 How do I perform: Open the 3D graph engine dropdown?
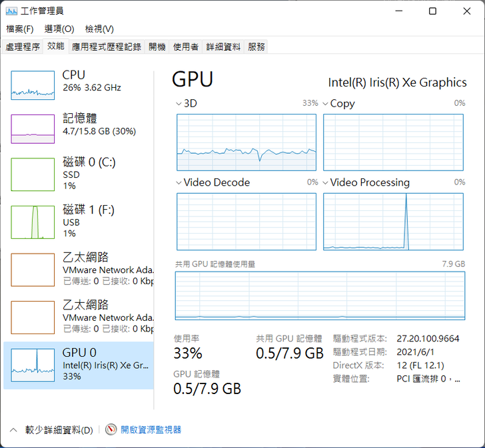click(179, 104)
